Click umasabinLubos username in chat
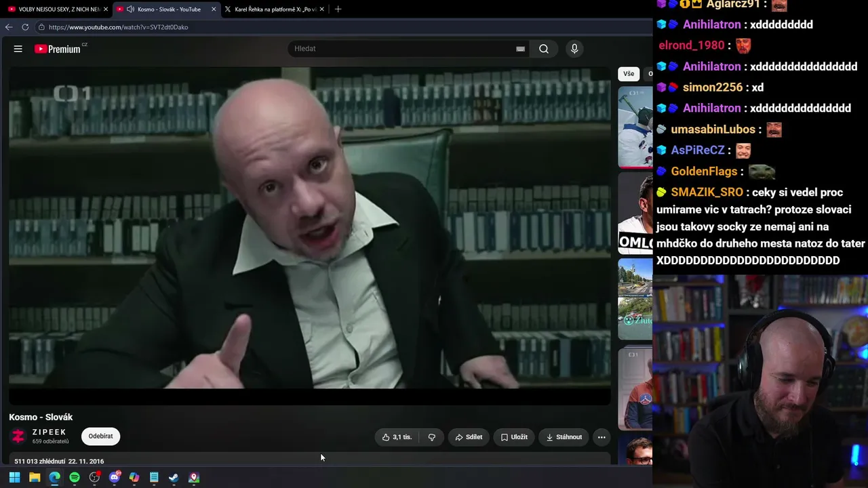868x488 pixels. pos(713,129)
